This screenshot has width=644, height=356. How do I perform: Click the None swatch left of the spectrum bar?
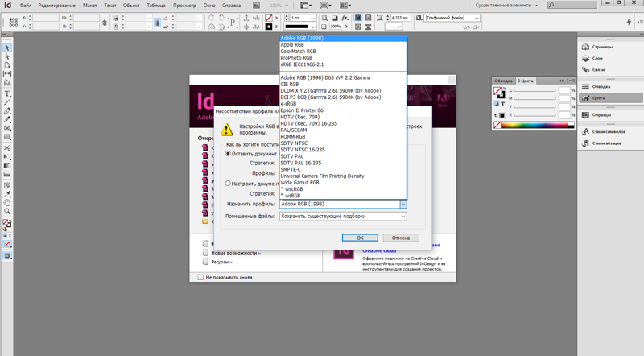coord(497,125)
